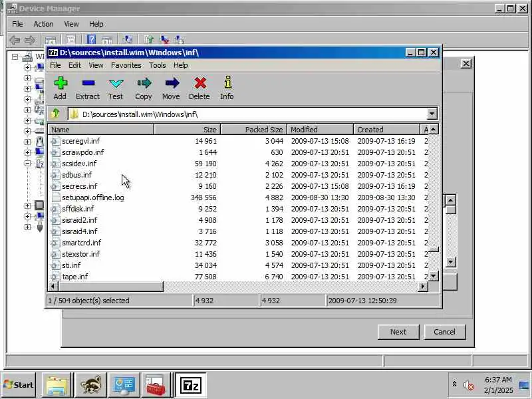
Task: Click the Cancel button in the wizard
Action: (445, 332)
